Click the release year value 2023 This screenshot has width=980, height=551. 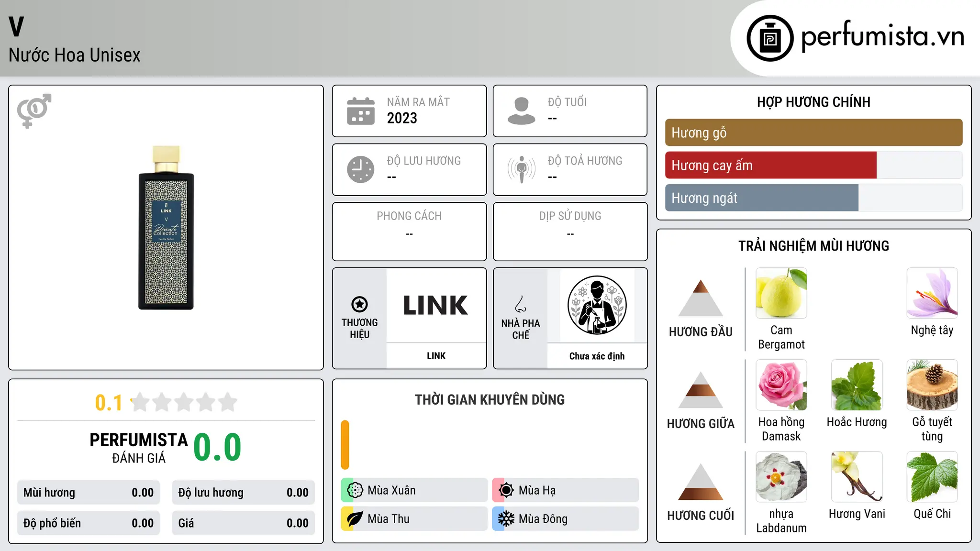coord(402,118)
